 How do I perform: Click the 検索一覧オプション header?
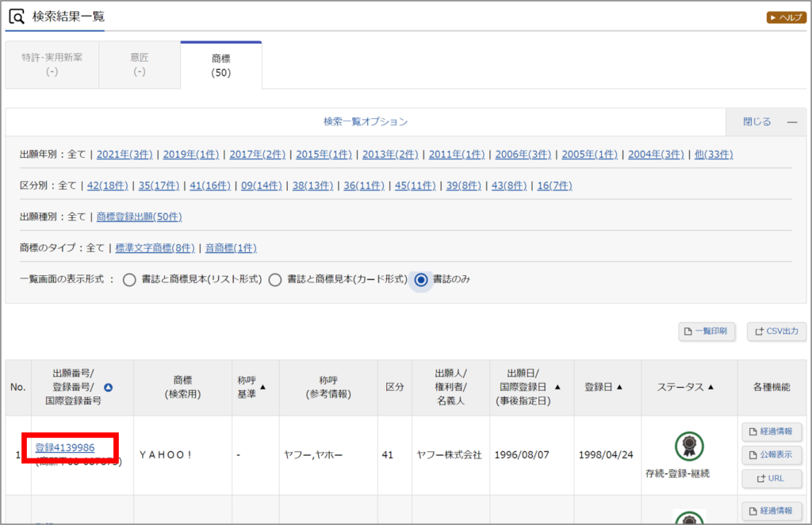coord(366,121)
